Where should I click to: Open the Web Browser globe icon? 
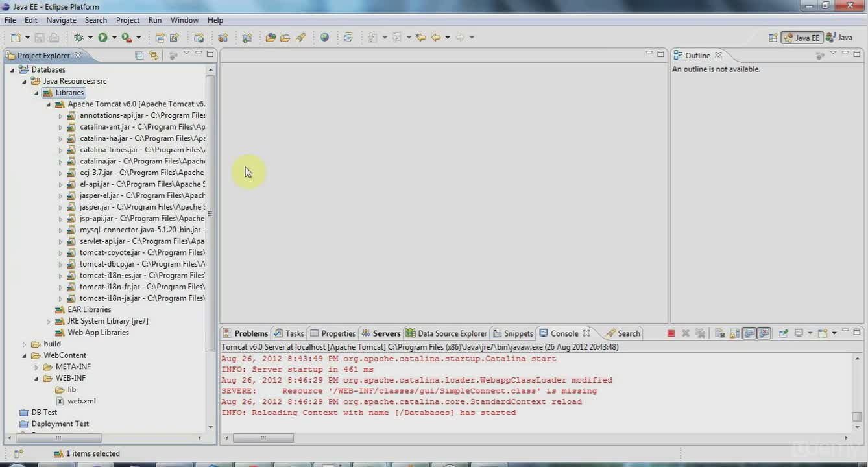point(324,38)
